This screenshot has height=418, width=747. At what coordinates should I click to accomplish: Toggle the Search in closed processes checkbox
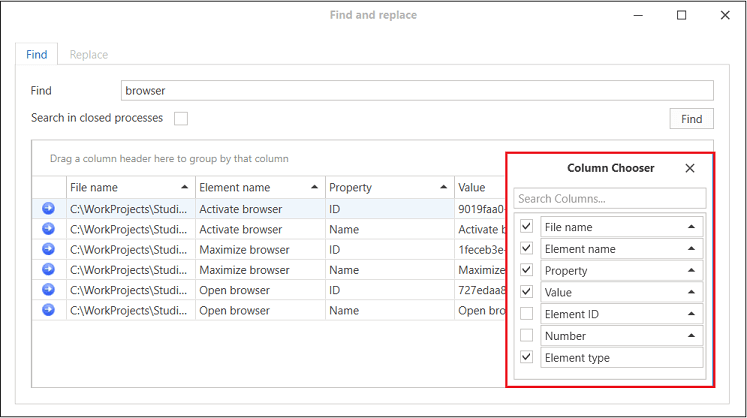pyautogui.click(x=181, y=118)
